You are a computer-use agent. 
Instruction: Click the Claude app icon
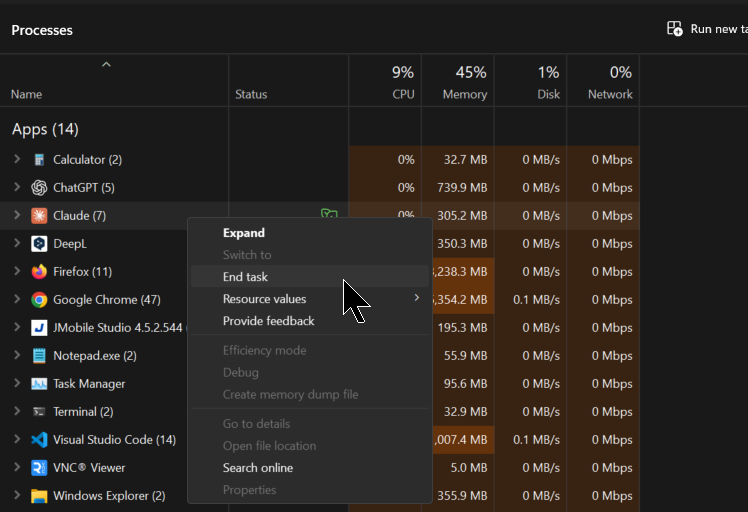pos(39,216)
